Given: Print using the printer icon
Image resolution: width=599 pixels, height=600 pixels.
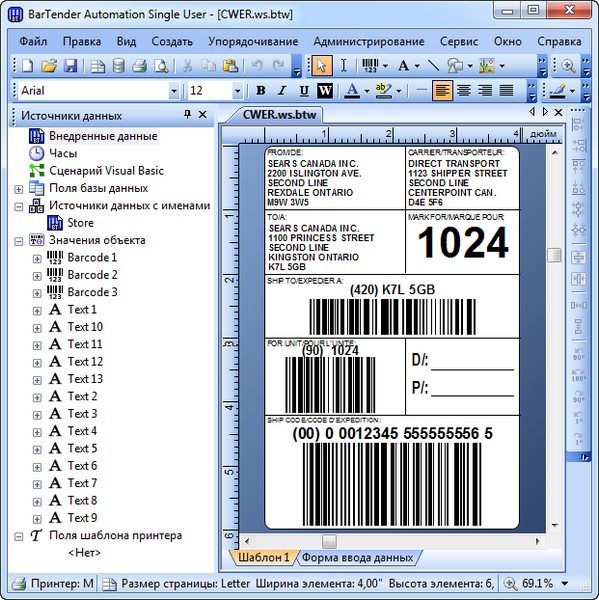Looking at the screenshot, I should pos(139,66).
